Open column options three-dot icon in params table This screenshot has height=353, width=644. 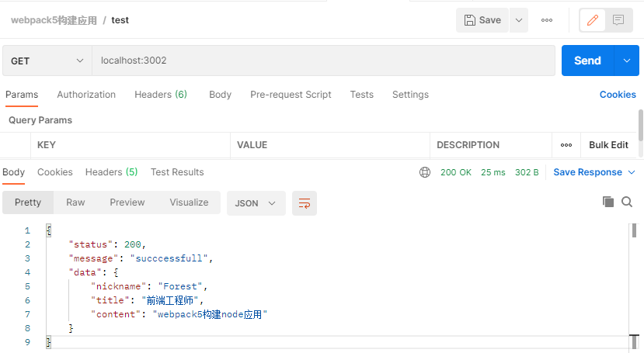point(566,145)
